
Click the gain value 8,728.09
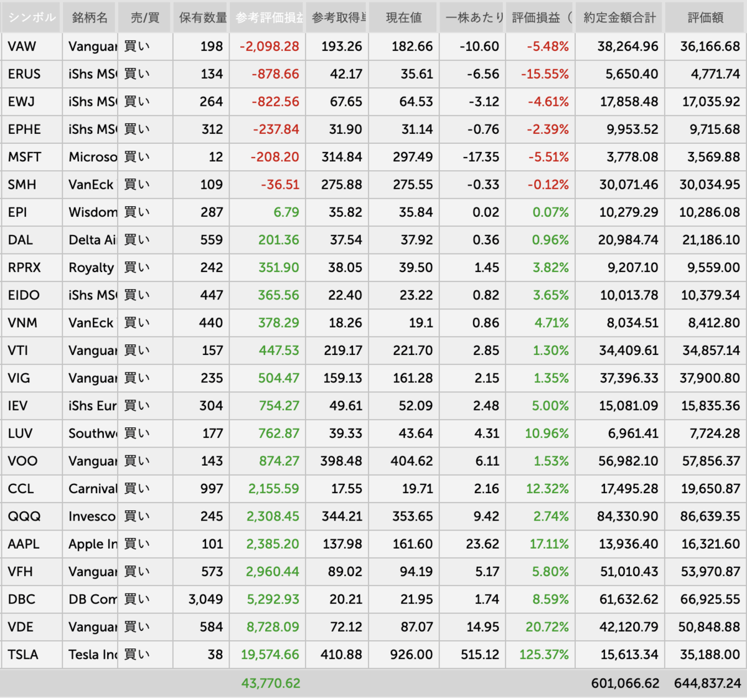click(273, 627)
